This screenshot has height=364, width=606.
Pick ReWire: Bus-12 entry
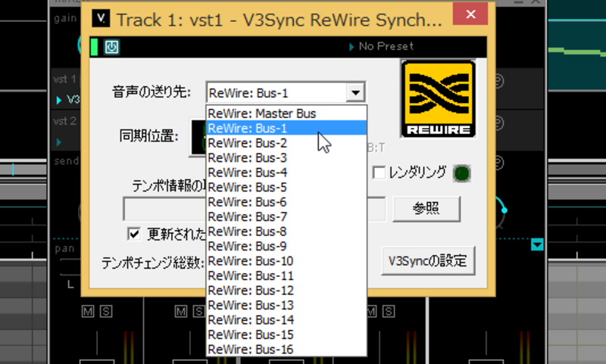tap(286, 291)
